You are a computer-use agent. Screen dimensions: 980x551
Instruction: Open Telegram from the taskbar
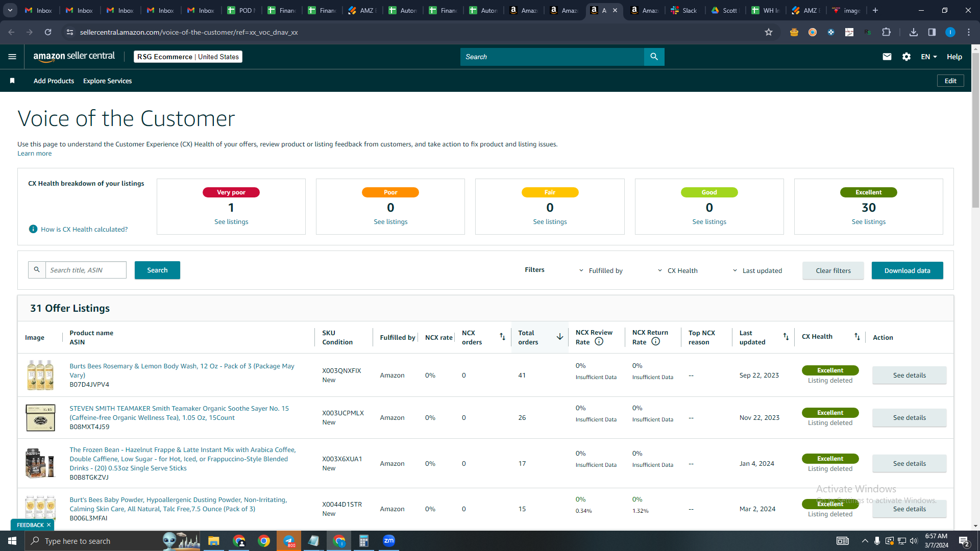[289, 541]
